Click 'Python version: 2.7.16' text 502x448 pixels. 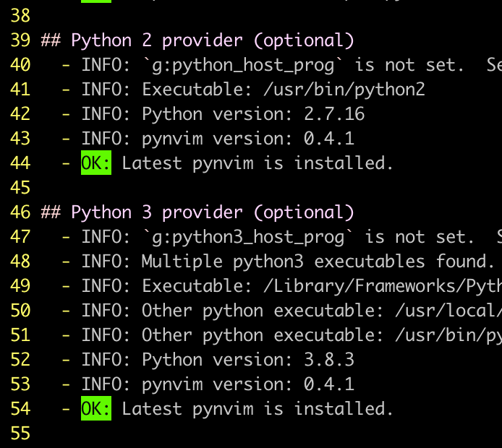[253, 114]
